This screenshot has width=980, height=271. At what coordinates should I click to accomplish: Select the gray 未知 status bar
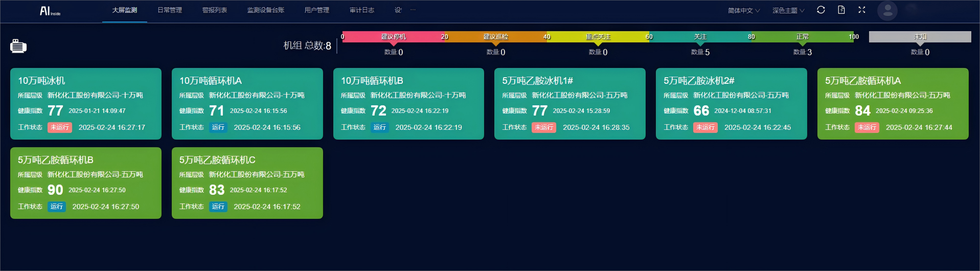point(920,37)
